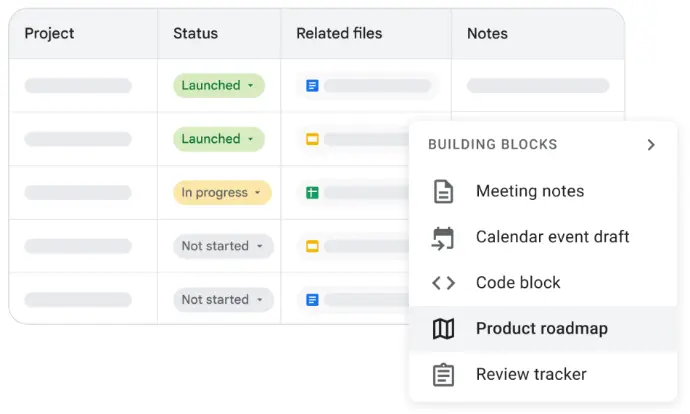The image size is (690, 414).
Task: Click the Calendar event draft icon
Action: click(x=443, y=237)
